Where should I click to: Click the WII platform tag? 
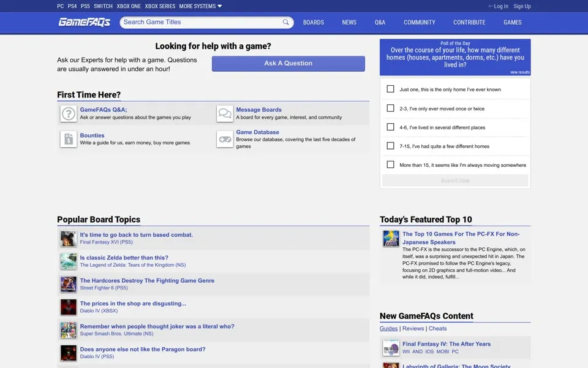406,352
